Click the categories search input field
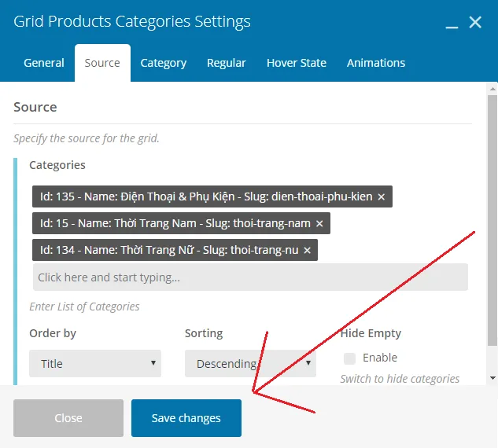 (250, 277)
